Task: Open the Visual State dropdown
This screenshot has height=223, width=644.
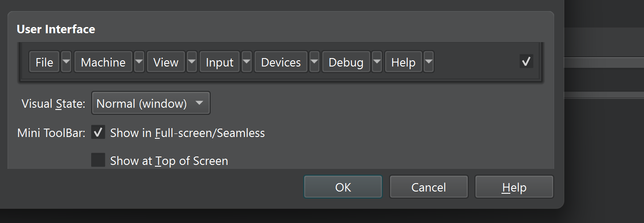Action: click(x=150, y=103)
